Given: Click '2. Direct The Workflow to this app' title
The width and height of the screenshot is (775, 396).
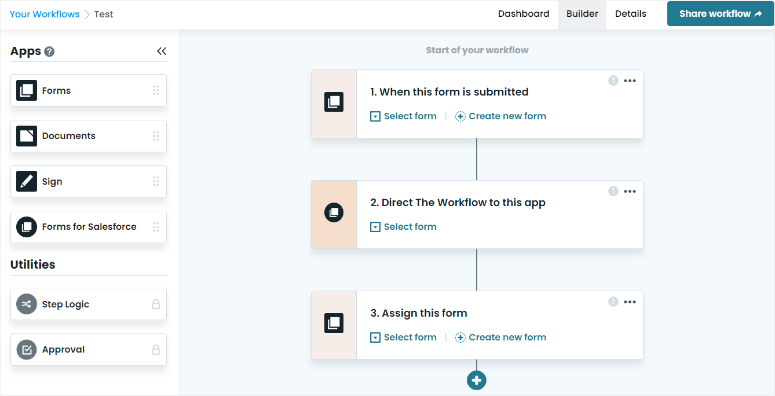Looking at the screenshot, I should coord(458,203).
